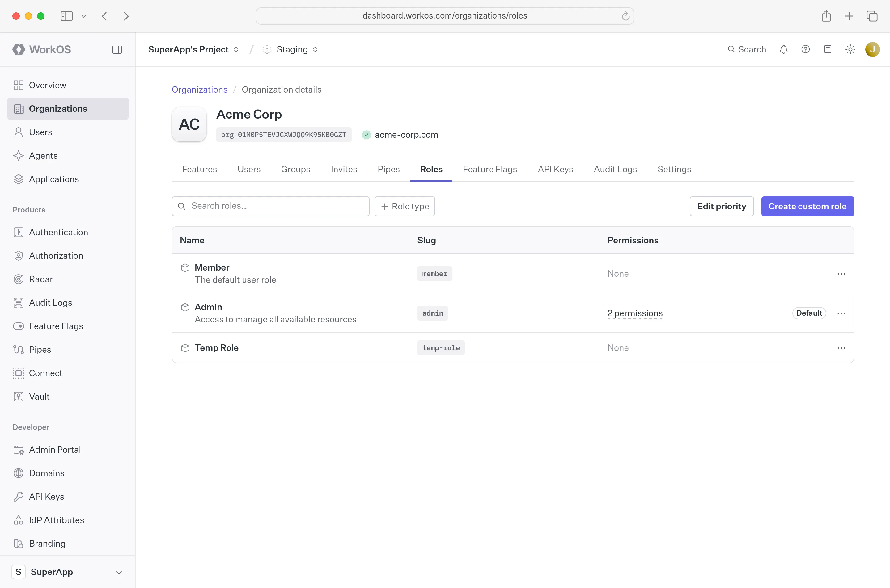890x588 pixels.
Task: Open the notifications bell
Action: pos(783,49)
